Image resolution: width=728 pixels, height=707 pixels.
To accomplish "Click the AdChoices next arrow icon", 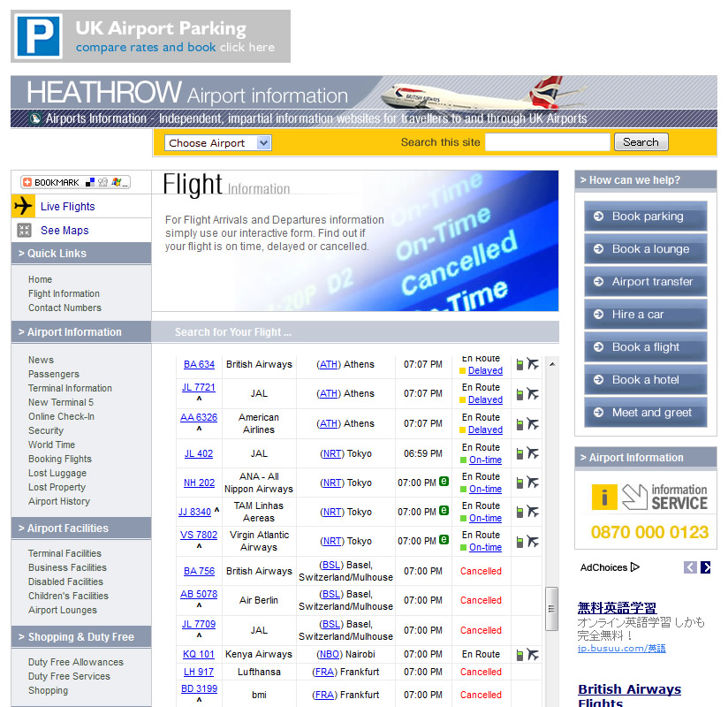I will (705, 567).
